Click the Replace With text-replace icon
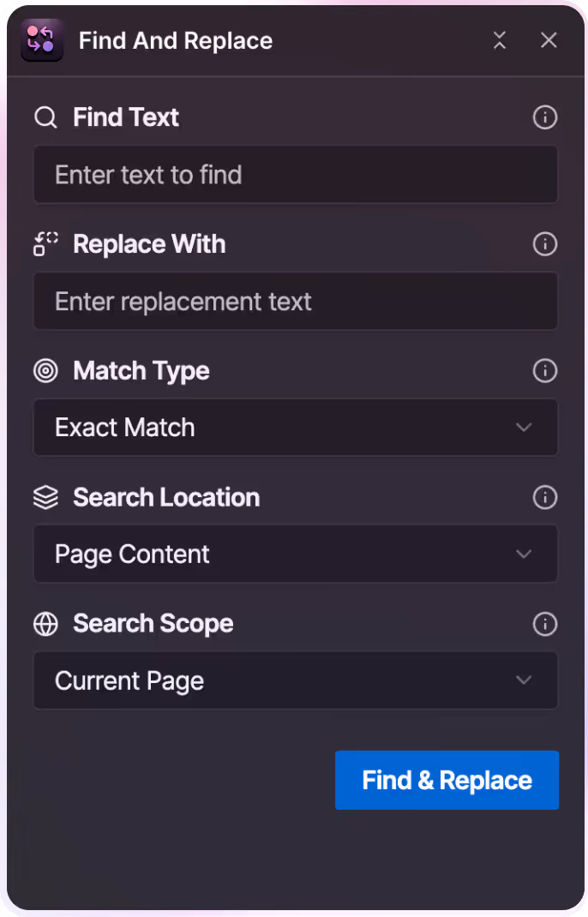Image resolution: width=588 pixels, height=917 pixels. (x=45, y=244)
